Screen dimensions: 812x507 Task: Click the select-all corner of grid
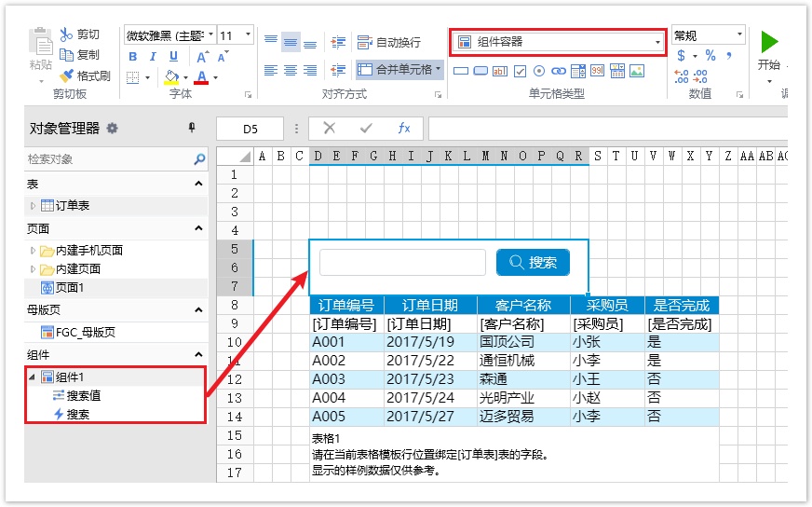click(x=235, y=156)
